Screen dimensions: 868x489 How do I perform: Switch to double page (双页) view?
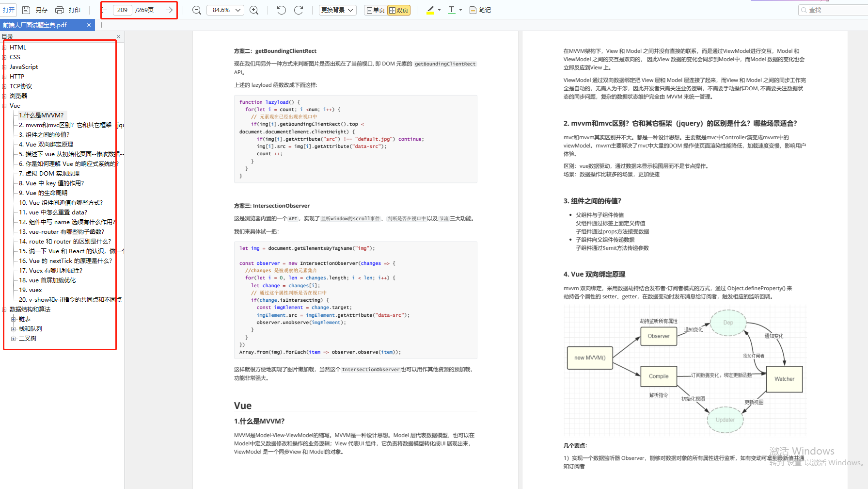(x=398, y=10)
